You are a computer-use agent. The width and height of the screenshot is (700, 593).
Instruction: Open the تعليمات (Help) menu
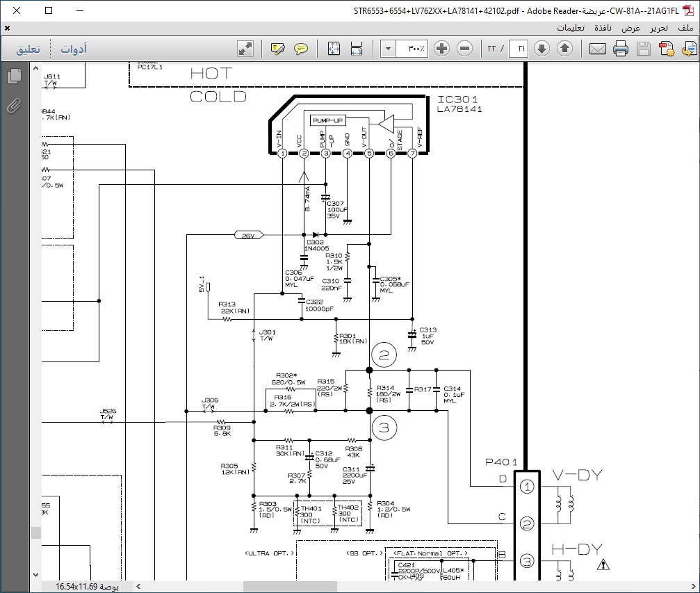pyautogui.click(x=571, y=28)
